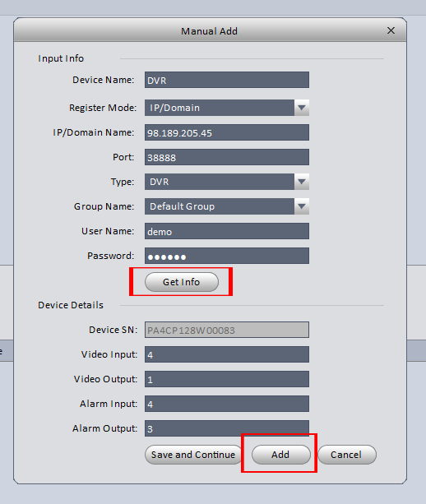Click the Device SN field
426x504 pixels.
227,330
